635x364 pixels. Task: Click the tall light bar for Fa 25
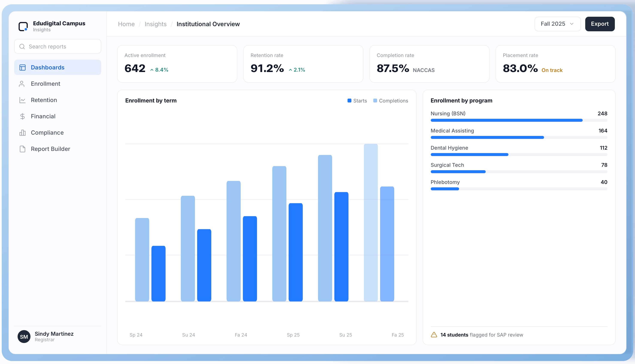point(371,223)
